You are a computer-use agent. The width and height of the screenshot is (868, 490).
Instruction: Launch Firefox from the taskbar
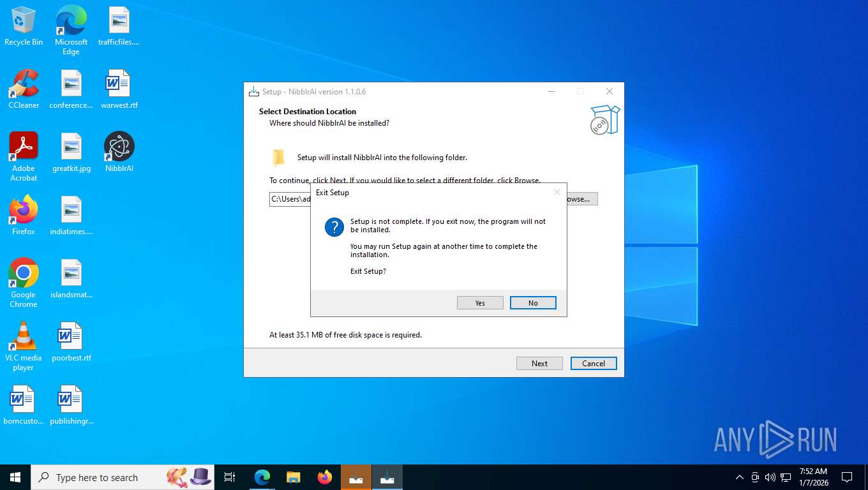pyautogui.click(x=325, y=477)
